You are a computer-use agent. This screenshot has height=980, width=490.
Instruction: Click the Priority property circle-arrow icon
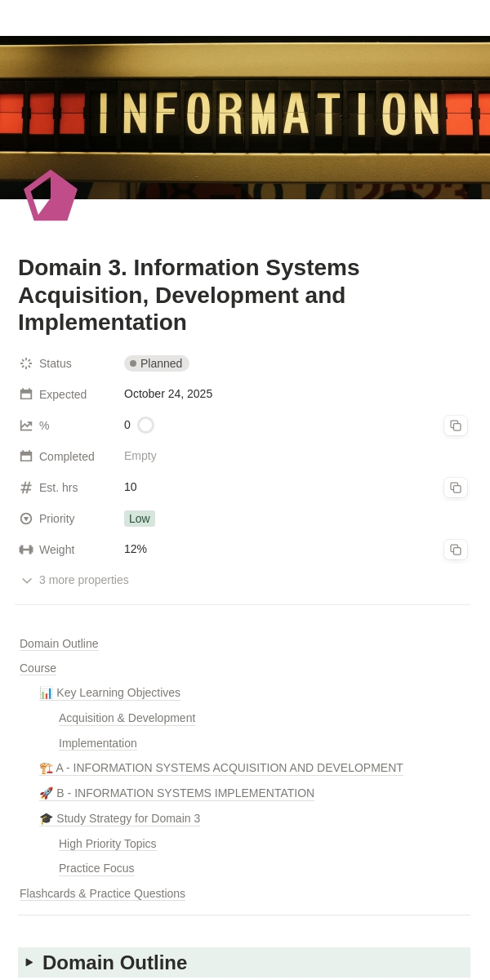coord(26,519)
